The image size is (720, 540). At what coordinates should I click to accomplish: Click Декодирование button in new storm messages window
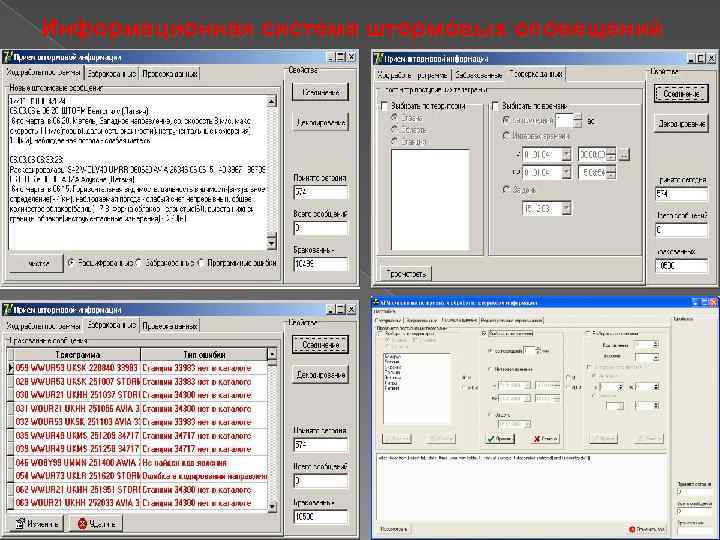point(321,122)
